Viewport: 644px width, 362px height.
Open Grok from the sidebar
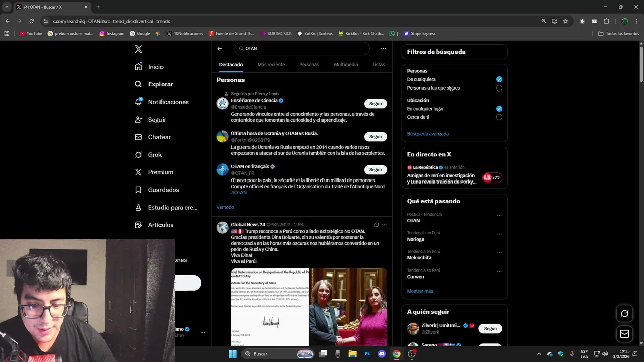coord(148,155)
